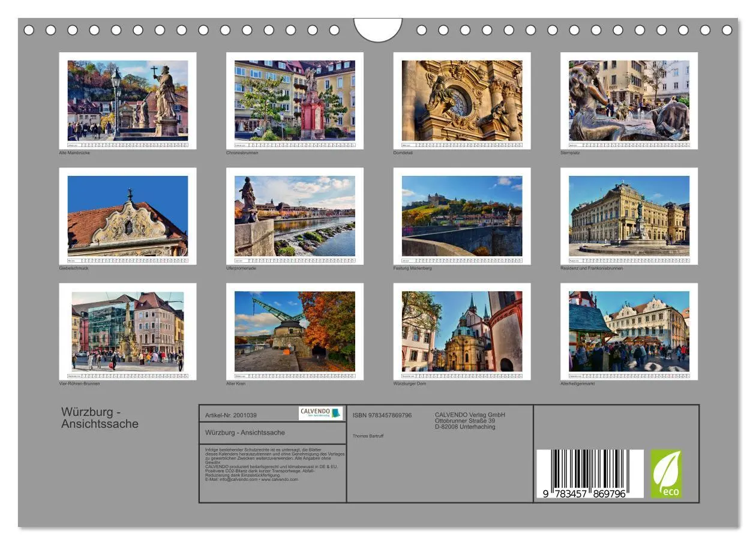Open the Festung Marienberg photo thumbnail

(x=462, y=216)
